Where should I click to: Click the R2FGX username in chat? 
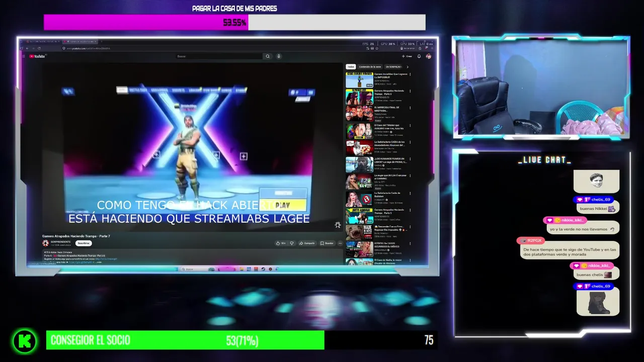click(x=534, y=240)
